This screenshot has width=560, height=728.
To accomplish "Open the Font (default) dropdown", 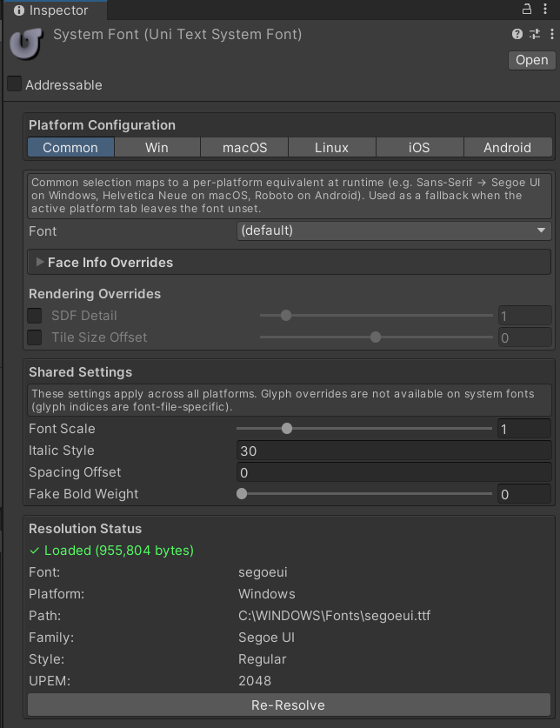I will (x=394, y=230).
